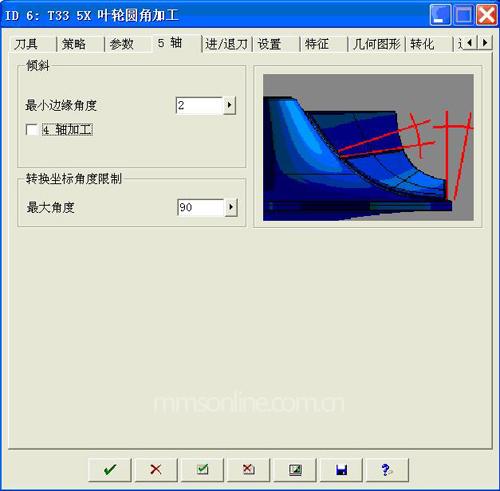Select the 参数 tab

122,44
